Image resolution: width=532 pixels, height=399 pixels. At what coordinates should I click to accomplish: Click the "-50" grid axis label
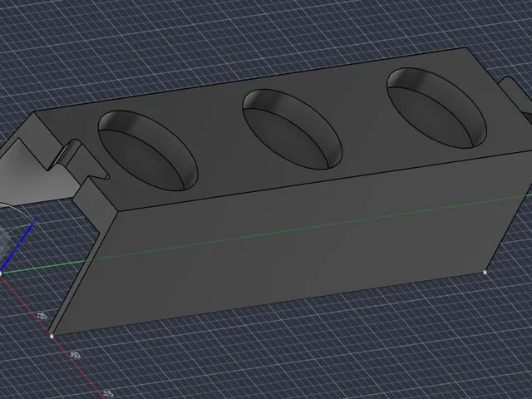click(x=76, y=355)
